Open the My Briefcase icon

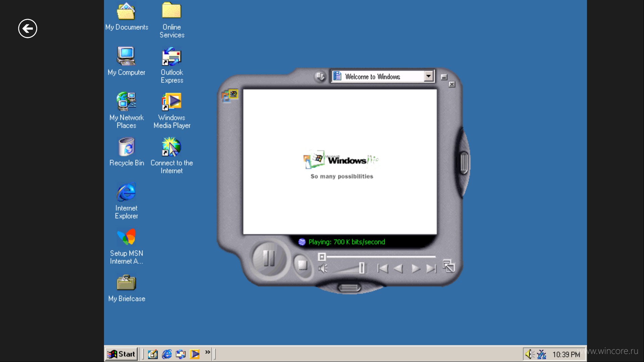(x=126, y=288)
